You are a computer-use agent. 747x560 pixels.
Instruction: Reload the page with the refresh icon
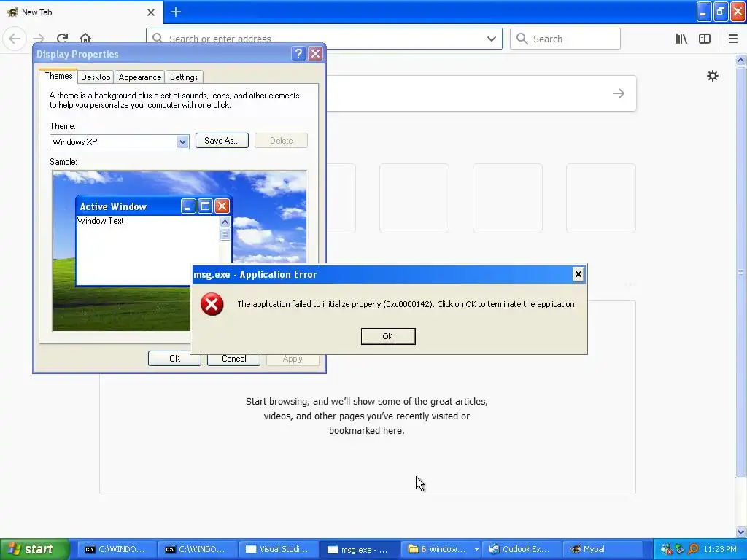[x=62, y=39]
